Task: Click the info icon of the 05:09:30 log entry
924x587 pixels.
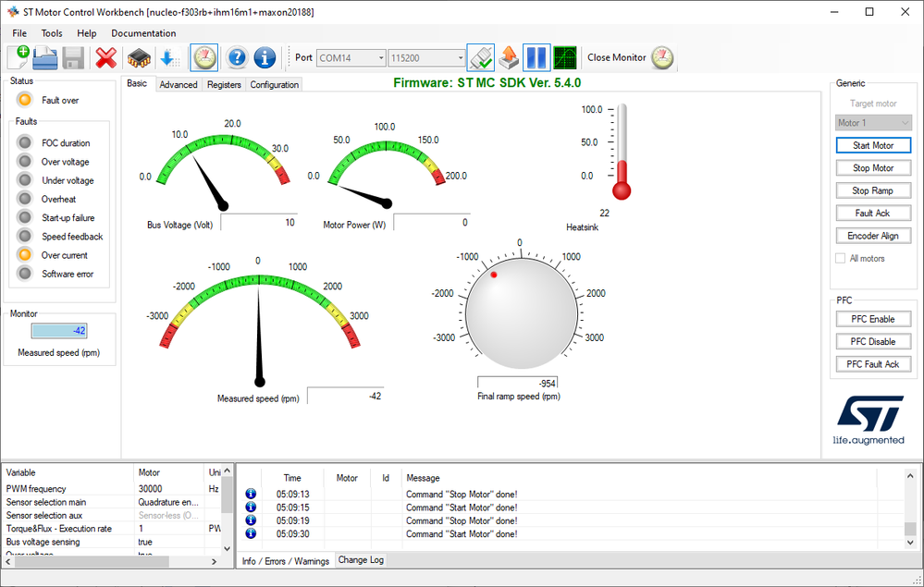Action: [251, 533]
